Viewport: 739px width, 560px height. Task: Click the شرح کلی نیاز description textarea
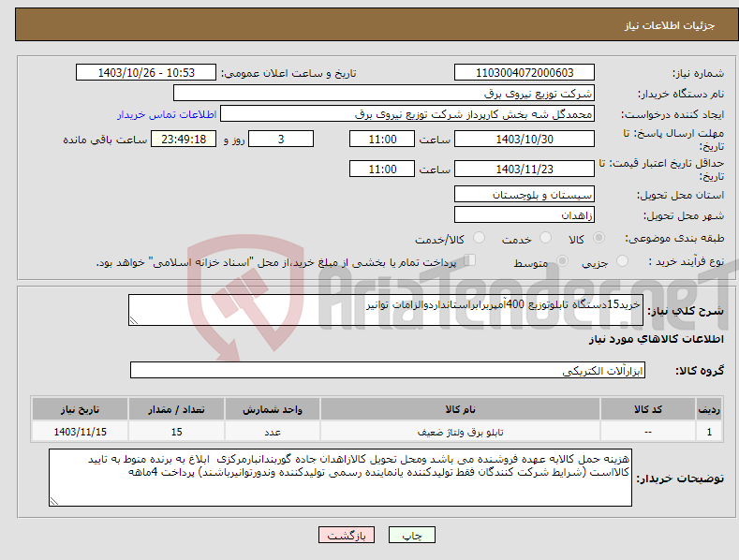[386, 310]
